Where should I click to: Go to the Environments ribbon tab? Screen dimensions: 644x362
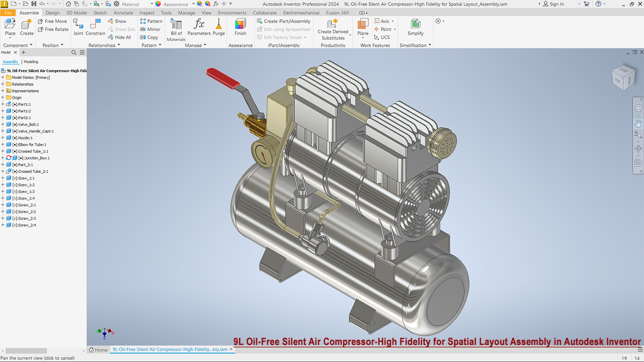click(x=232, y=13)
